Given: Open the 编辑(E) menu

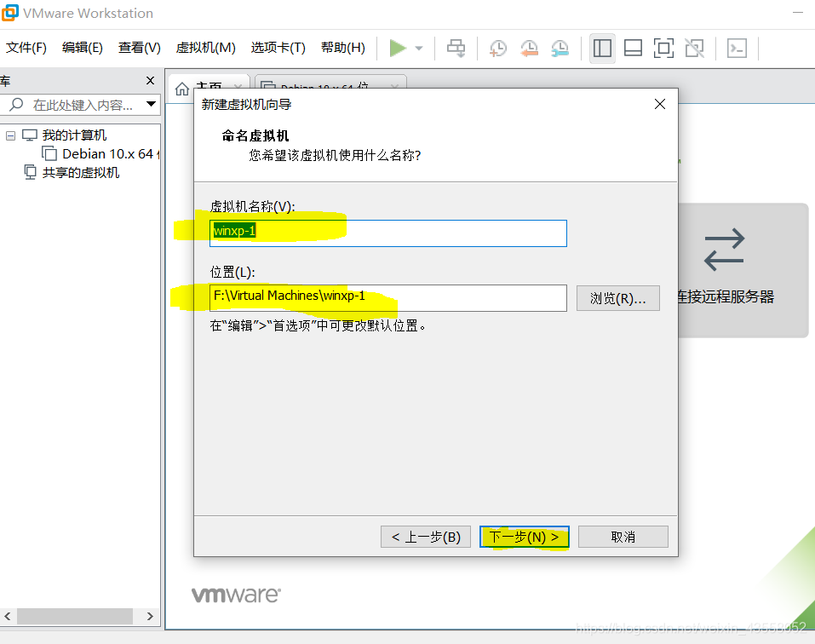Looking at the screenshot, I should point(82,48).
